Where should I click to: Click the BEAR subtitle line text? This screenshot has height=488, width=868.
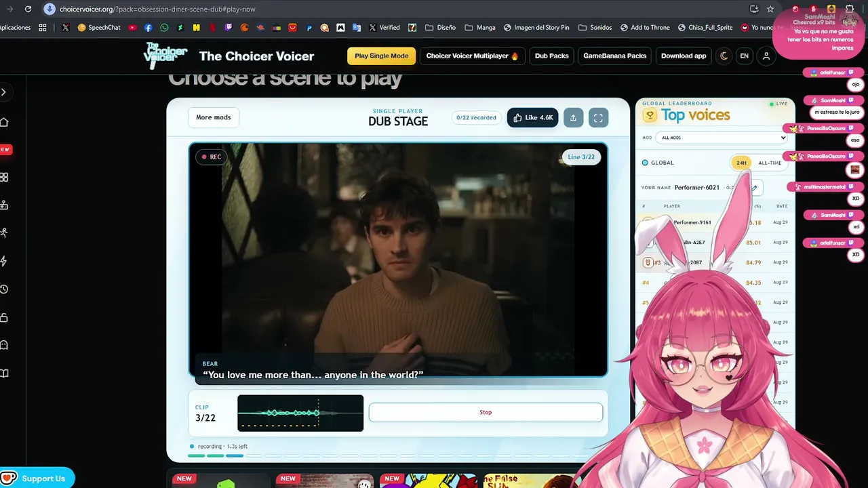click(313, 375)
